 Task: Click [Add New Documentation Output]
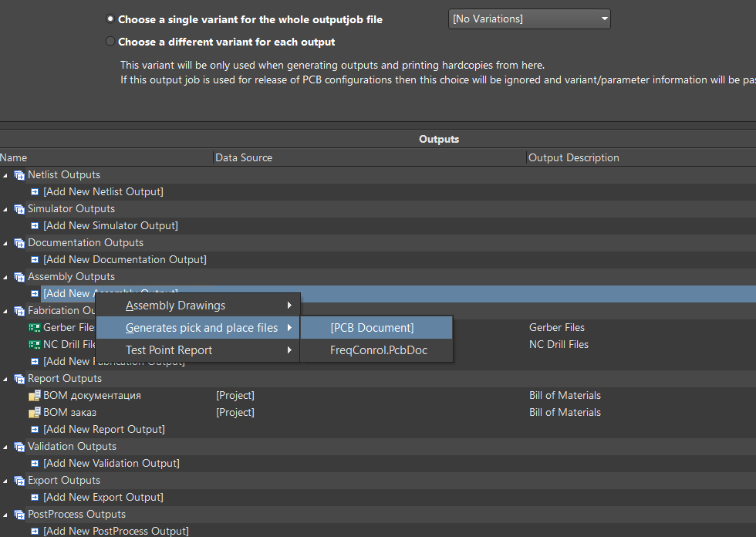[125, 260]
